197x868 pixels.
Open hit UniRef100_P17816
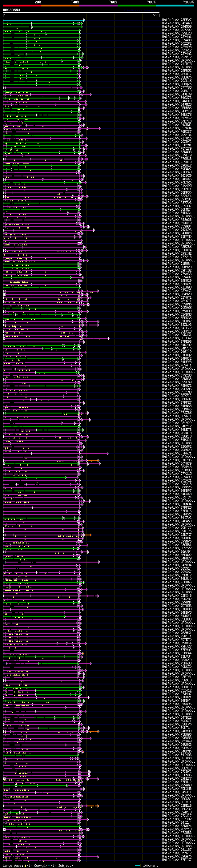176,139
